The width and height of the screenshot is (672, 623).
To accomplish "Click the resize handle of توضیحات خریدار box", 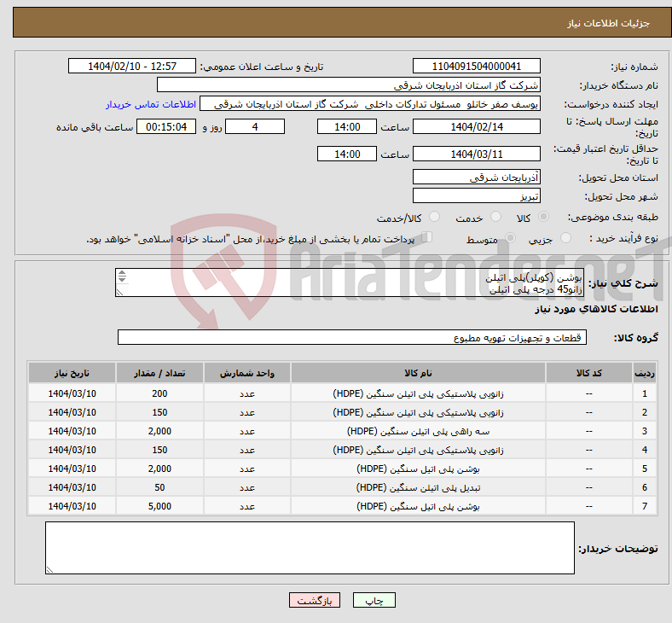I will (x=50, y=569).
